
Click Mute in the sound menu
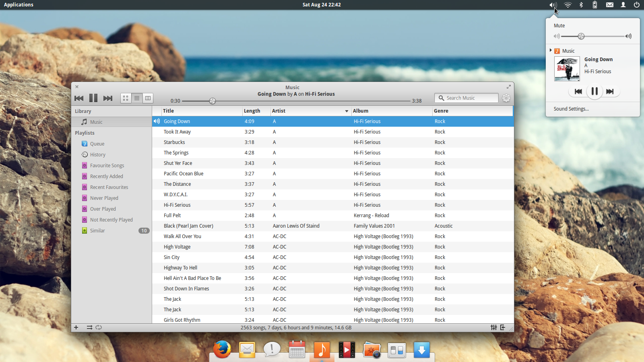(559, 25)
